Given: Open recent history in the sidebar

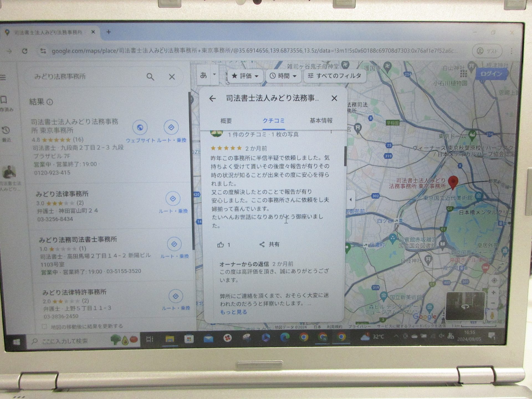Looking at the screenshot, I should [6, 134].
